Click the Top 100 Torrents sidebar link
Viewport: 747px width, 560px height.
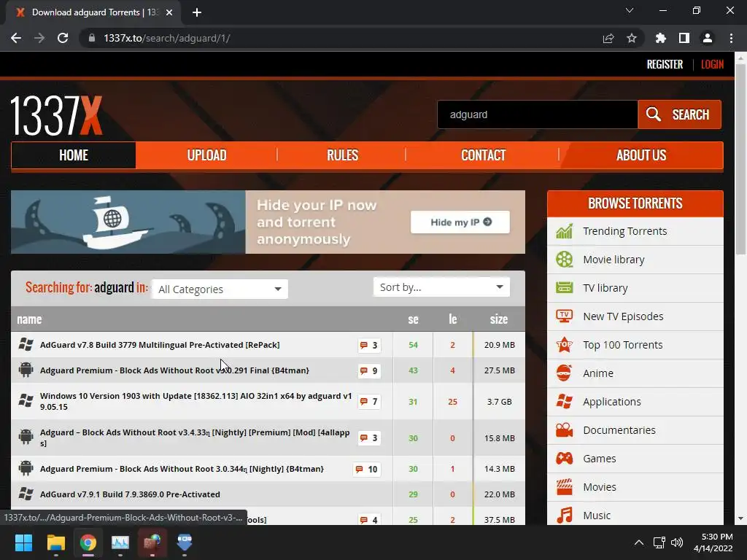click(623, 345)
